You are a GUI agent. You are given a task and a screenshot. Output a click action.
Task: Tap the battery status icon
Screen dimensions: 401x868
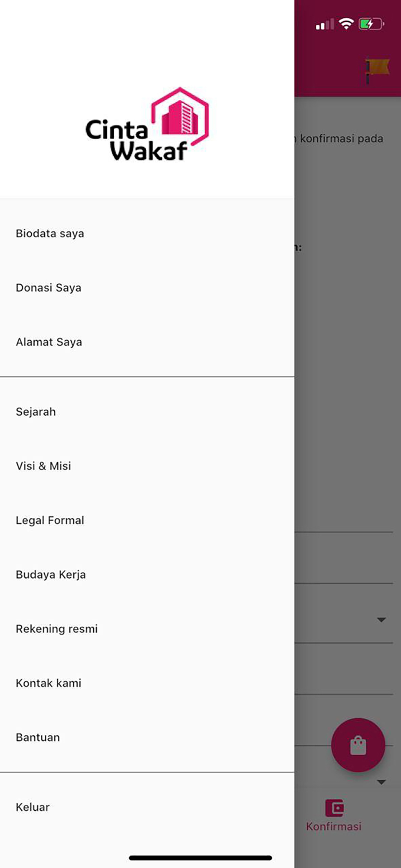[371, 24]
